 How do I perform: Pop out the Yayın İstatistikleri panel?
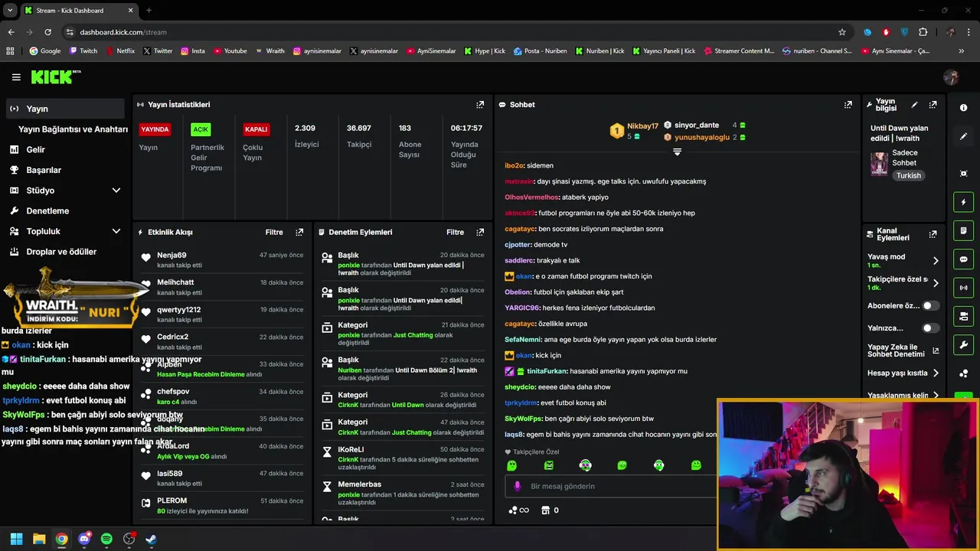480,105
